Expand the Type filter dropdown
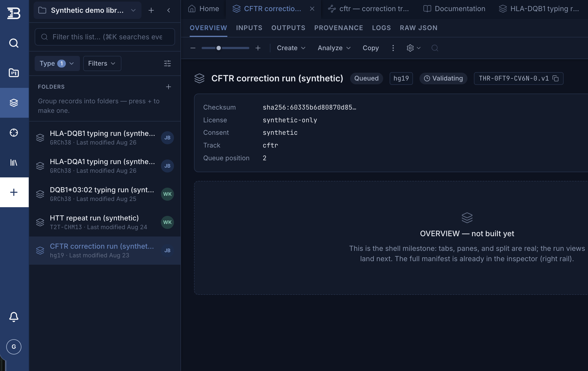Viewport: 588px width, 371px height. pyautogui.click(x=57, y=63)
